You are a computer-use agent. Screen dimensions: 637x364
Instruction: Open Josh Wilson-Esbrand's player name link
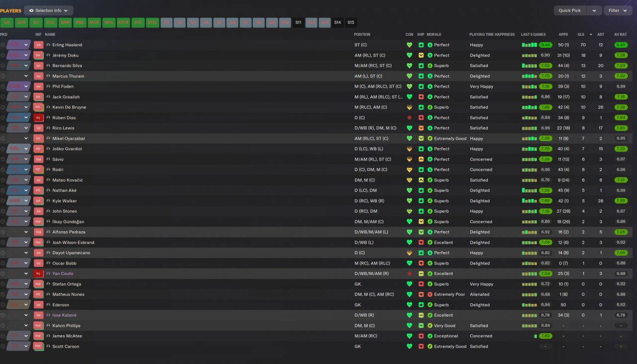[73, 243]
